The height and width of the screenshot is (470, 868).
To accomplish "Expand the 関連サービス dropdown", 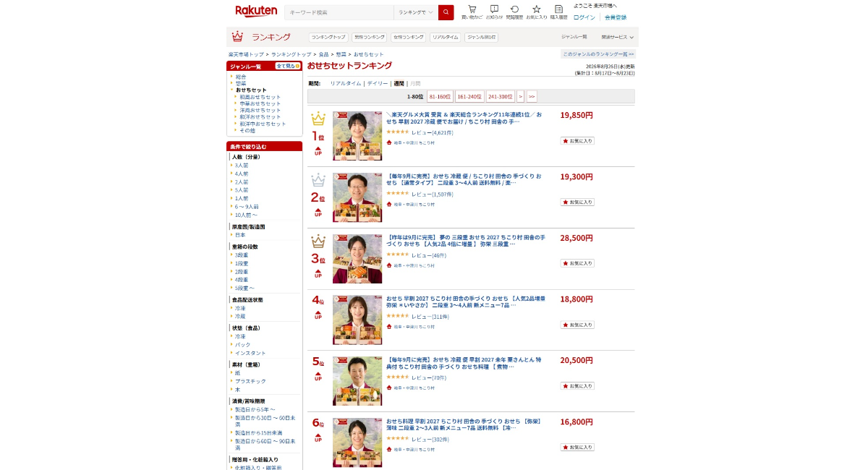I will [x=617, y=37].
